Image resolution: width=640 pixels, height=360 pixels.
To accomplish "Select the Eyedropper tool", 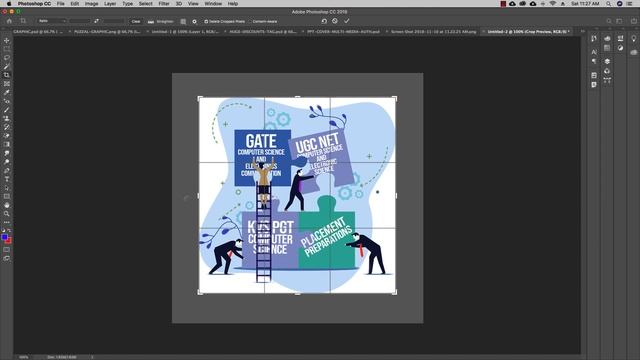I will pyautogui.click(x=7, y=92).
